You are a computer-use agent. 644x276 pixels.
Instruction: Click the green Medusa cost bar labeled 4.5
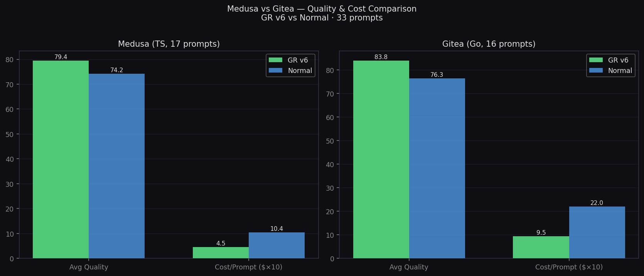coord(221,252)
